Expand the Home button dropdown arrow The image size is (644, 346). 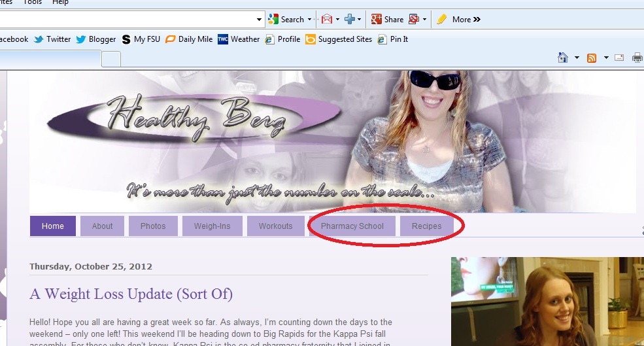tap(577, 58)
